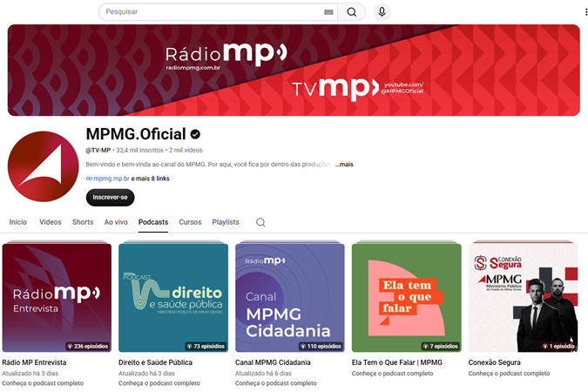Click the '236 episódios' badge
The image size is (588, 392).
88,346
